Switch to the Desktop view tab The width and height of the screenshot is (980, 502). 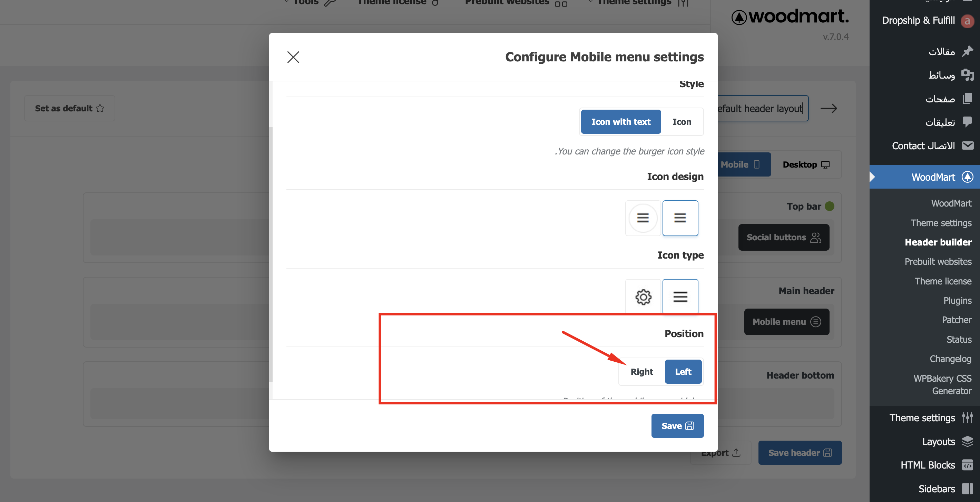click(806, 164)
